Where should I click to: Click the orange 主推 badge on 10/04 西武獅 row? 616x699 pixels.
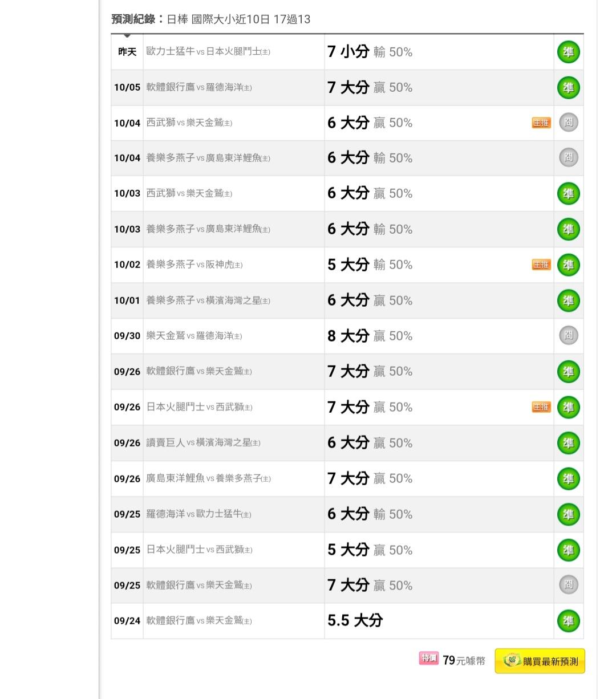click(x=541, y=123)
